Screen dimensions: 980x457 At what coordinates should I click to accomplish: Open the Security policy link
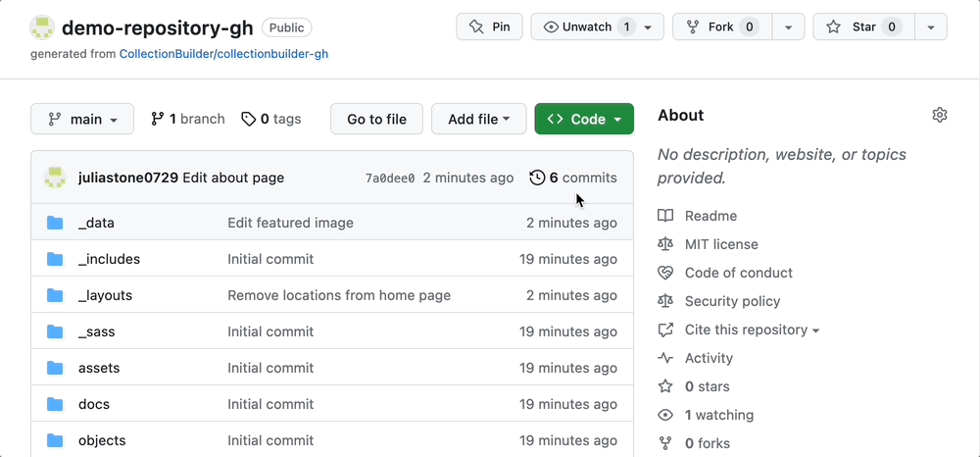[732, 301]
